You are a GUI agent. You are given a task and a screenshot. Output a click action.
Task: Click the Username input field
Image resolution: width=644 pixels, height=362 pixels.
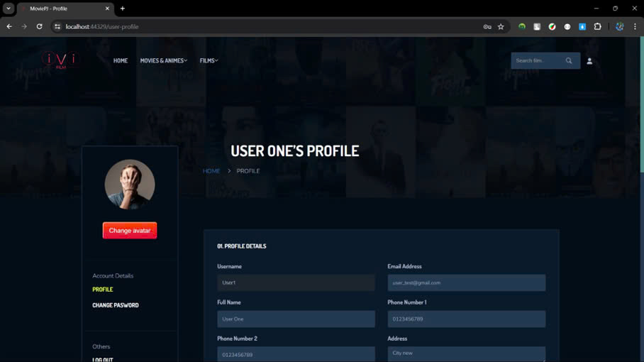296,283
